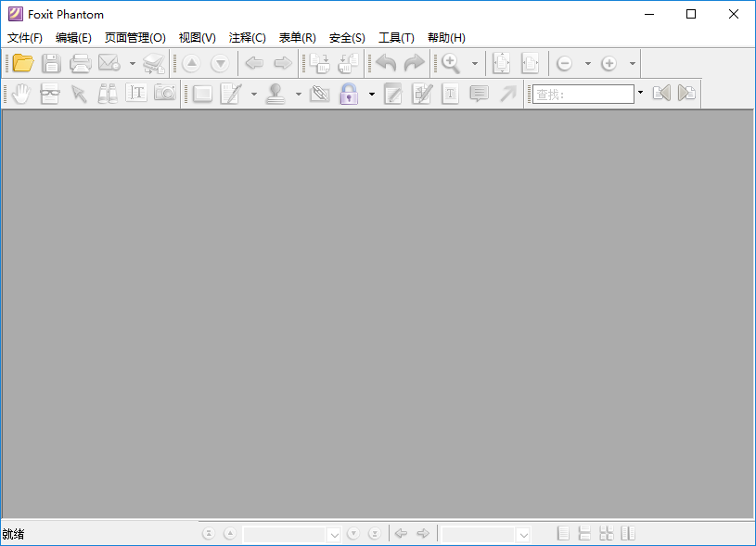Expand the stamp tool dropdown
This screenshot has width=756, height=546.
pyautogui.click(x=298, y=93)
